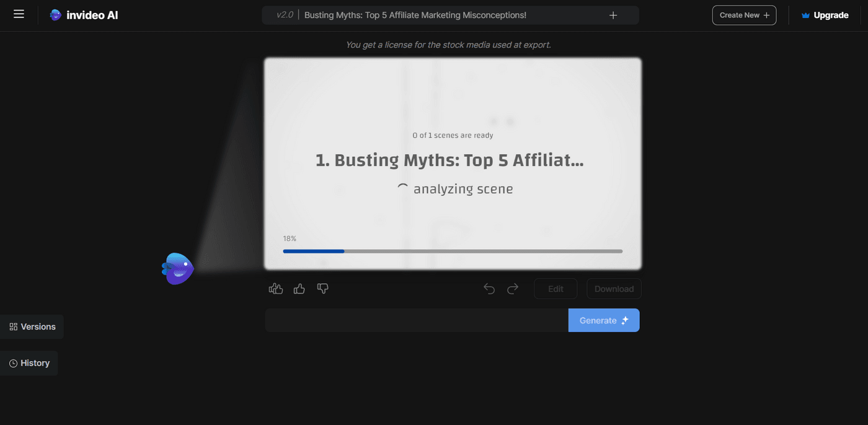Give the video a thumbs up
Viewport: 868px width, 425px height.
tap(299, 288)
